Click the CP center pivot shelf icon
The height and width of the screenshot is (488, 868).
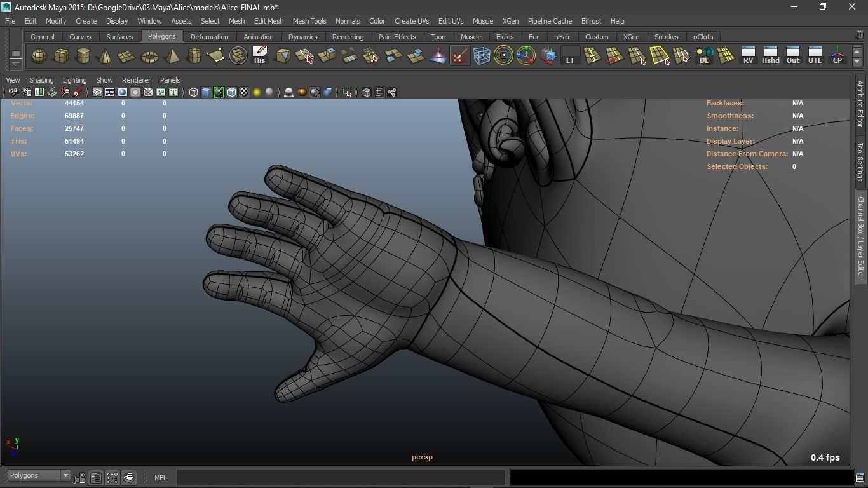click(837, 56)
